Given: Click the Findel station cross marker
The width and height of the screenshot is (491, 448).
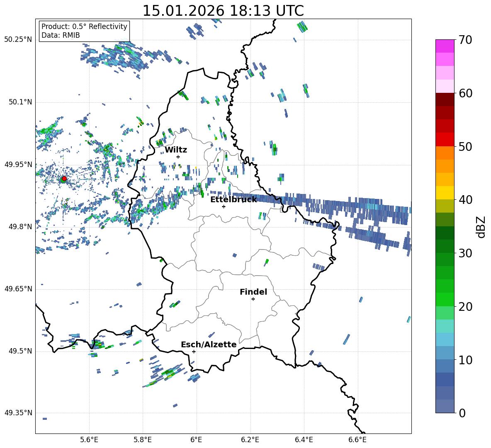Looking at the screenshot, I should click(253, 299).
